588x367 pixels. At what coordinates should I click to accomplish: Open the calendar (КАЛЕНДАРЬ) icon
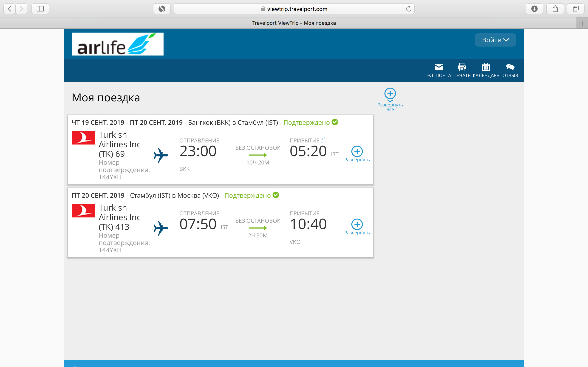coord(486,67)
